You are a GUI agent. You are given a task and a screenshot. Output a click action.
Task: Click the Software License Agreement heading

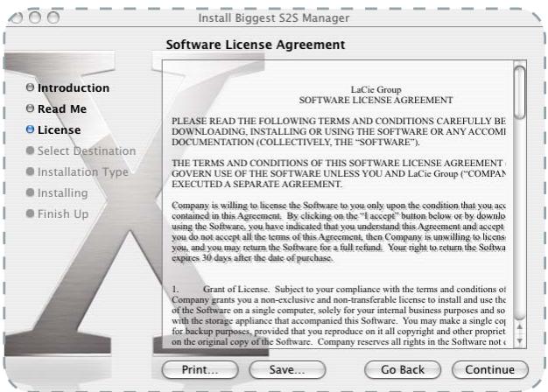pos(256,45)
